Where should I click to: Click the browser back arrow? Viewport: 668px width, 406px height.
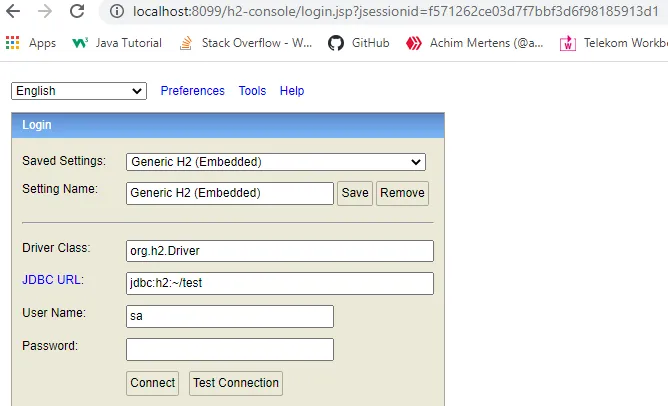pyautogui.click(x=13, y=11)
